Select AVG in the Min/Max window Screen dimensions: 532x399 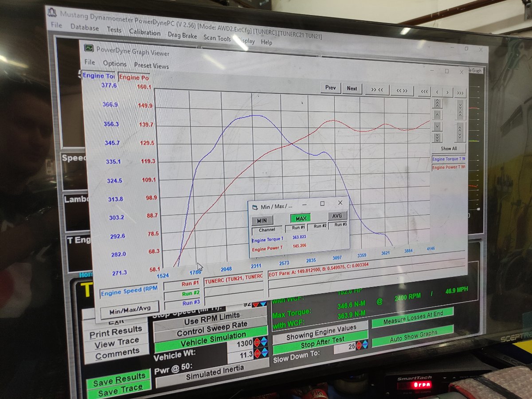click(337, 216)
